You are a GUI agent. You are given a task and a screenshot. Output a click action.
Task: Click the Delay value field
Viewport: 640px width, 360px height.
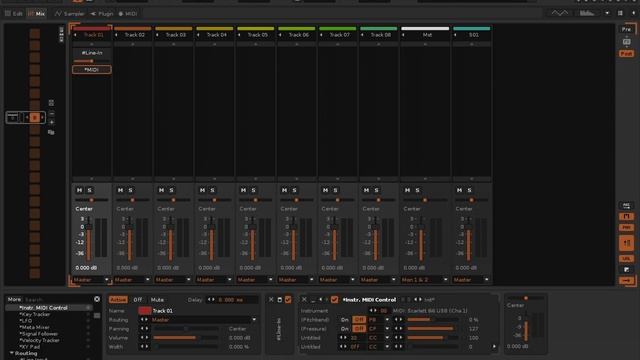[231, 300]
